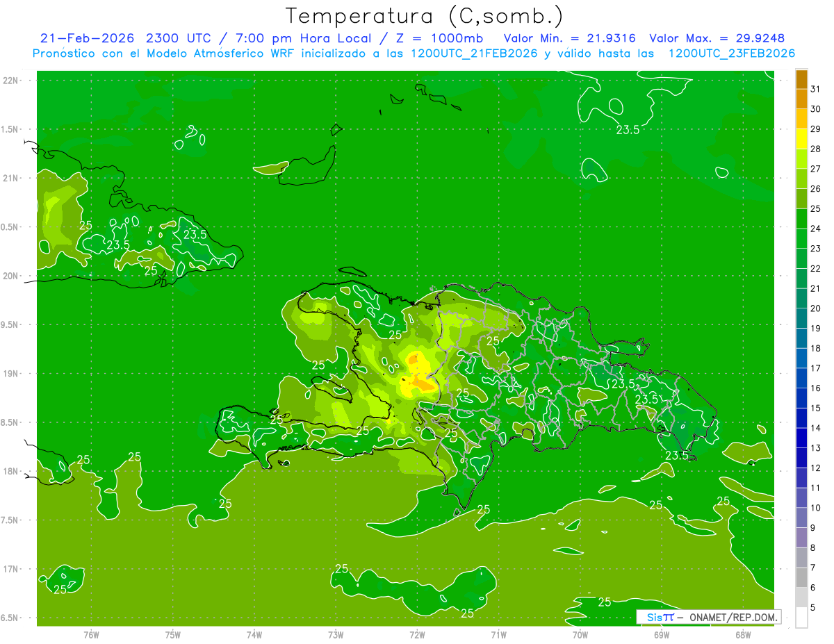Click the "1200UTC_23FEB2026" valid-until time

(x=731, y=53)
